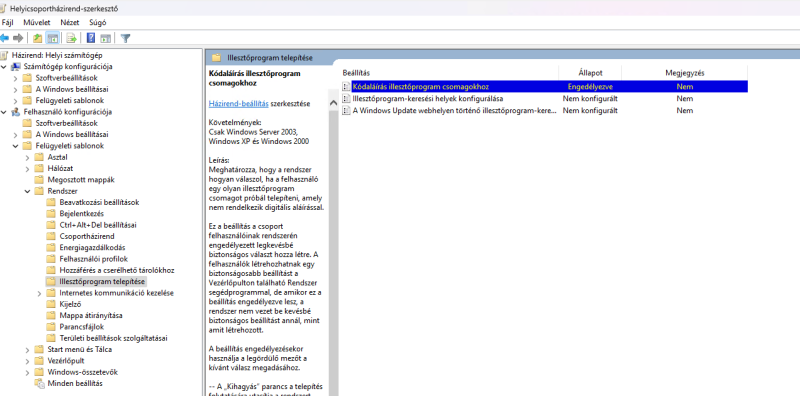Click the policy icon beside Illesztőprogram-keresési helyek konfigurálása
Image resolution: width=800 pixels, height=396 pixels.
346,98
